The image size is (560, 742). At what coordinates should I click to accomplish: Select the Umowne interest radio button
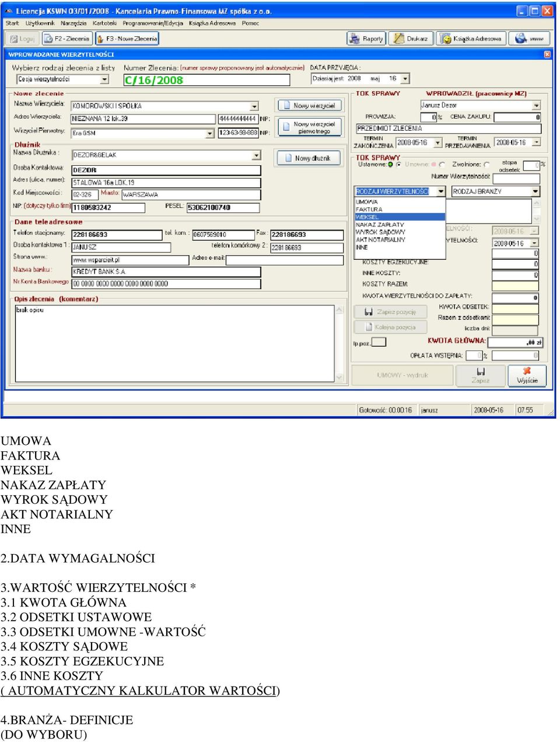tap(442, 165)
